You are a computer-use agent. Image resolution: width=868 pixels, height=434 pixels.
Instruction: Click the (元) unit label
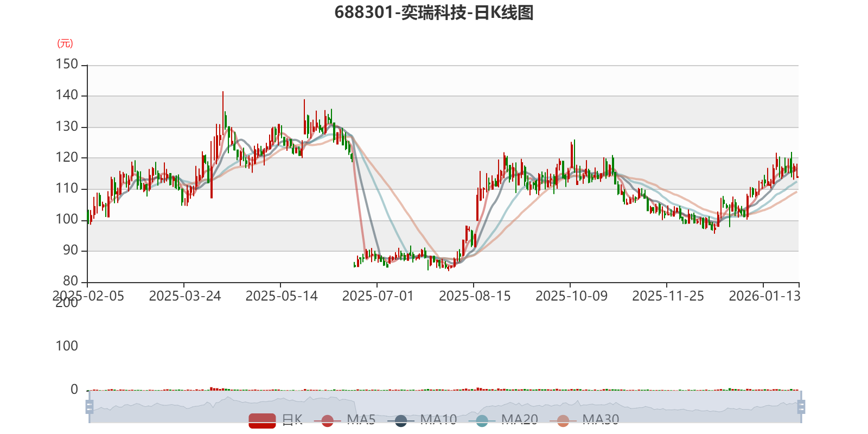coord(65,43)
